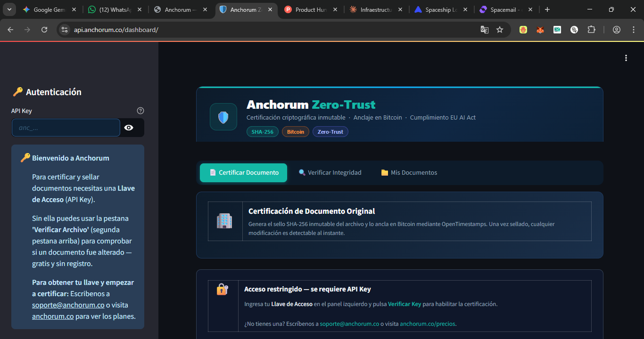The image size is (644, 339).
Task: Click the padlock icon on Acceso restringido
Action: coord(223,290)
